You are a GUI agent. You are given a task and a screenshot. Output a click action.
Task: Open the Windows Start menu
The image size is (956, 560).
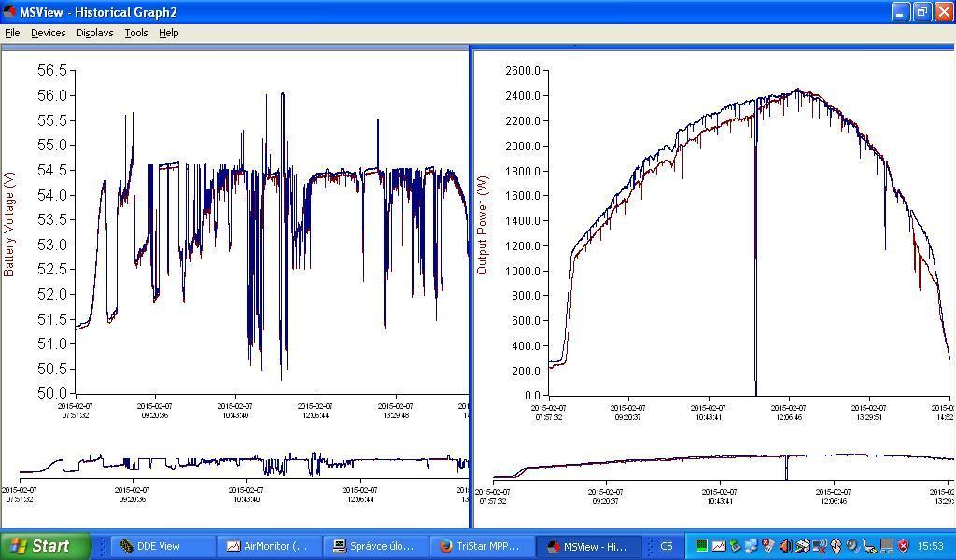[x=44, y=546]
